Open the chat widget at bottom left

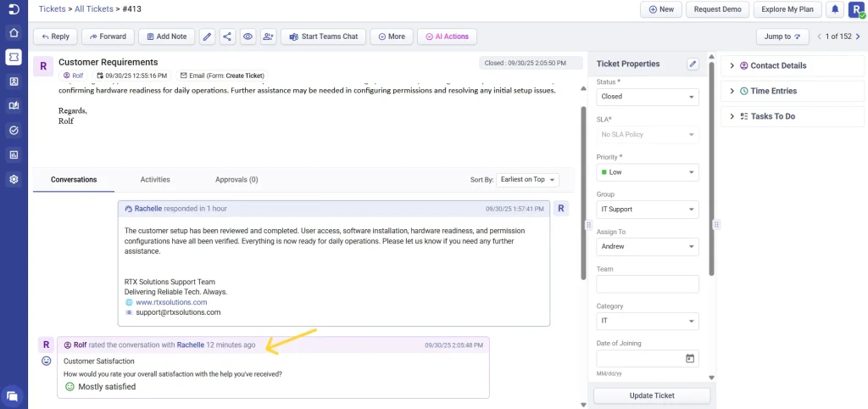pyautogui.click(x=13, y=396)
